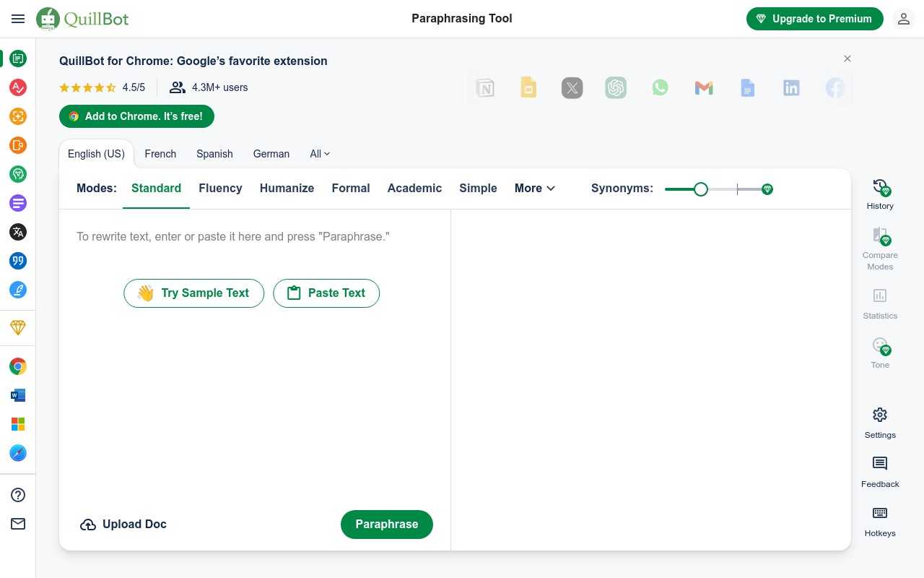Click the Google Docs icon in banner
This screenshot has height=578, width=924.
tap(748, 88)
